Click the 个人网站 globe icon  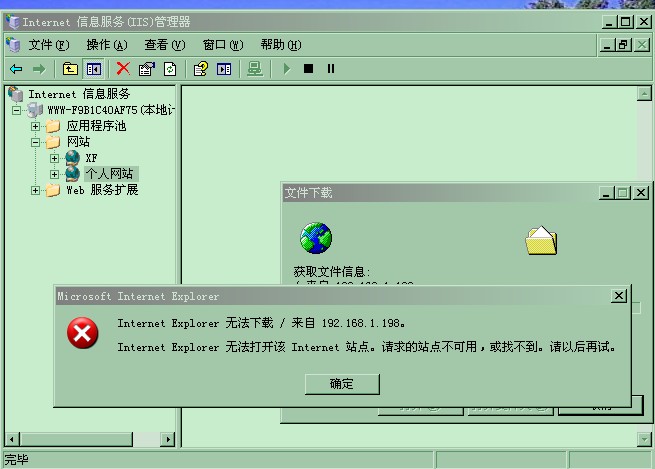pyautogui.click(x=72, y=174)
